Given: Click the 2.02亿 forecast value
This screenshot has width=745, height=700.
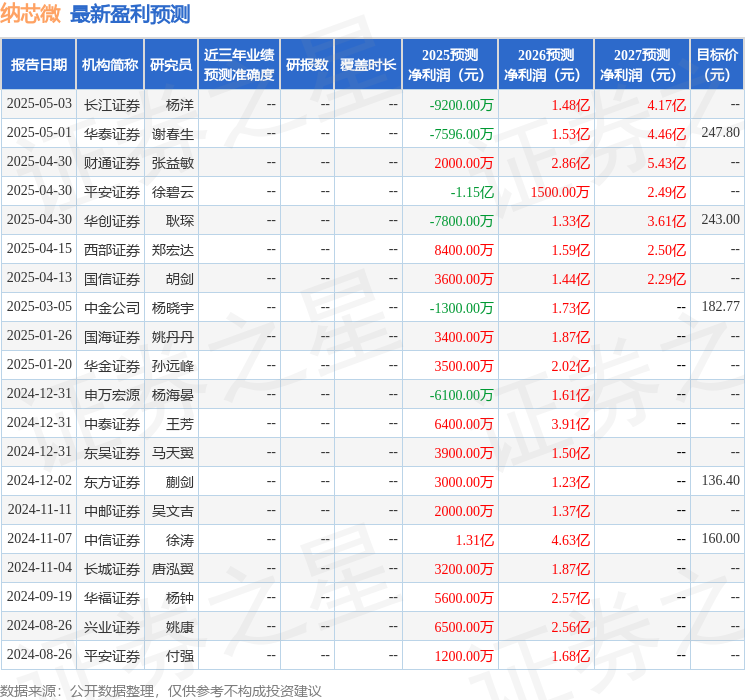Looking at the screenshot, I should click(x=571, y=366).
